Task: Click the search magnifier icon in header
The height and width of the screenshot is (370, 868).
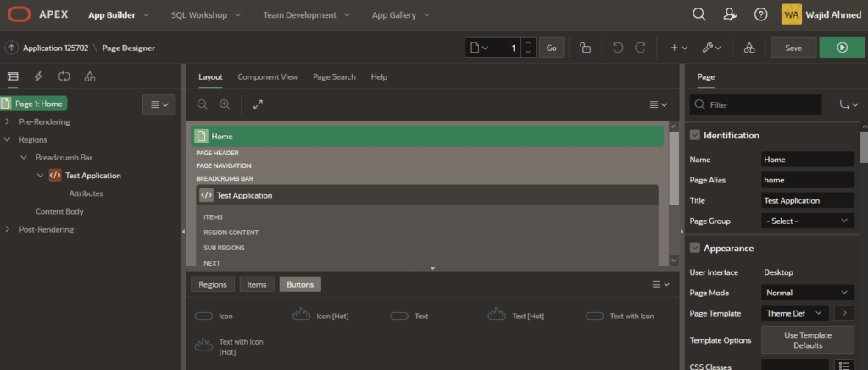Action: click(699, 14)
